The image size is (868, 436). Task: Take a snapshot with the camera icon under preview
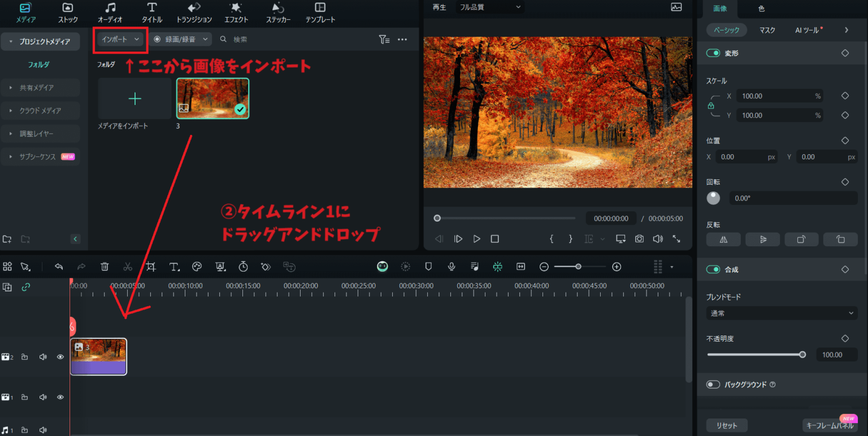[x=639, y=238]
